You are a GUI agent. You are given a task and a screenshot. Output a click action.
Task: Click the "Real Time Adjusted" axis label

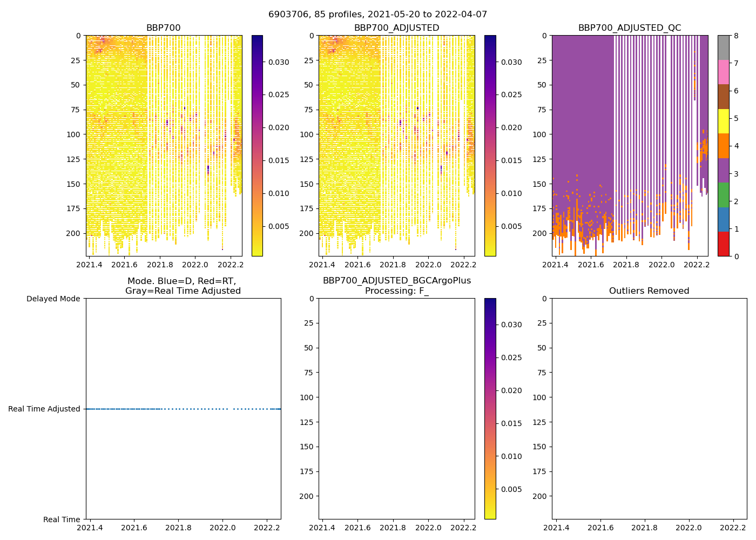pyautogui.click(x=44, y=409)
